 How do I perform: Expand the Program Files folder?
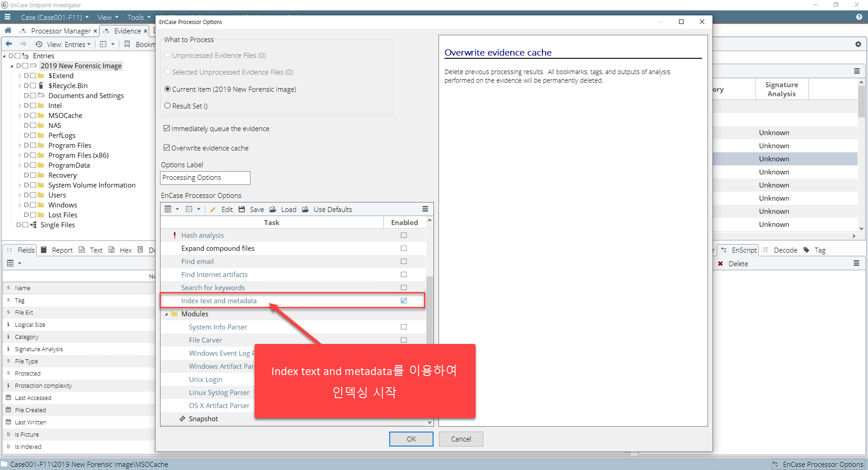[x=20, y=146]
